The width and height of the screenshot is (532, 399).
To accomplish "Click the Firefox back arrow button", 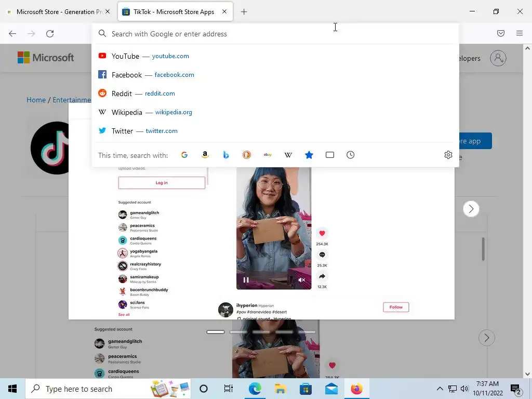I will coord(12,34).
